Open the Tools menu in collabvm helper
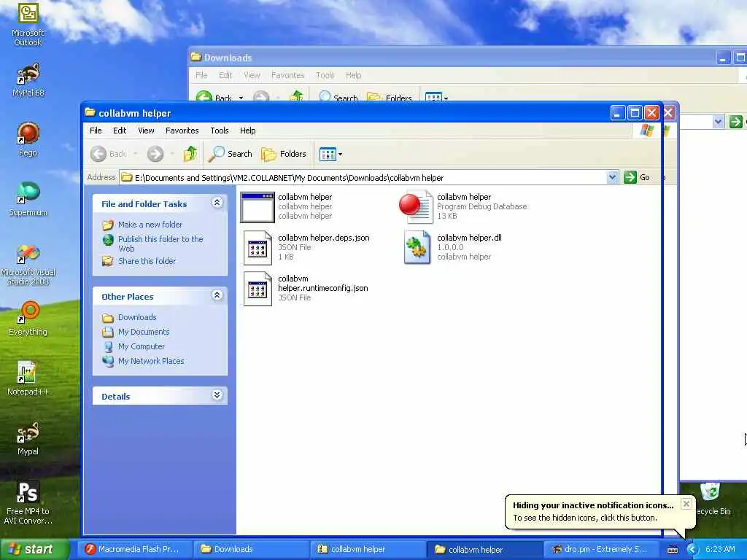 (219, 131)
